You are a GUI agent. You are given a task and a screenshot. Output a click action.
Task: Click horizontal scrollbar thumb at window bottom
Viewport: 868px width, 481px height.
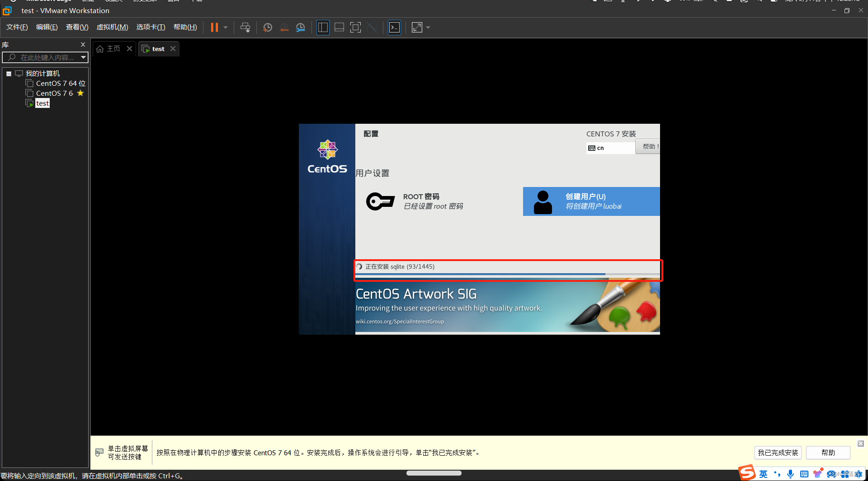[434, 473]
